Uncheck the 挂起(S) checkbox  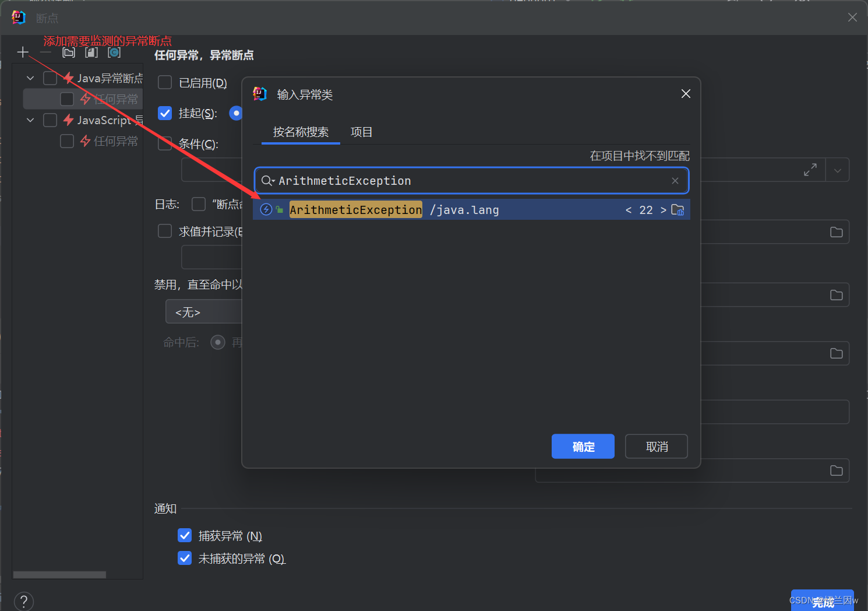[165, 113]
